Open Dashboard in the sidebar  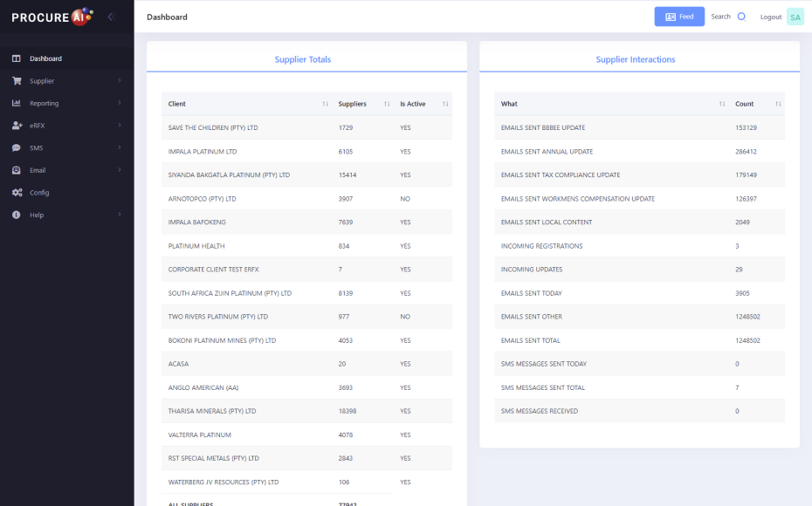tap(67, 58)
